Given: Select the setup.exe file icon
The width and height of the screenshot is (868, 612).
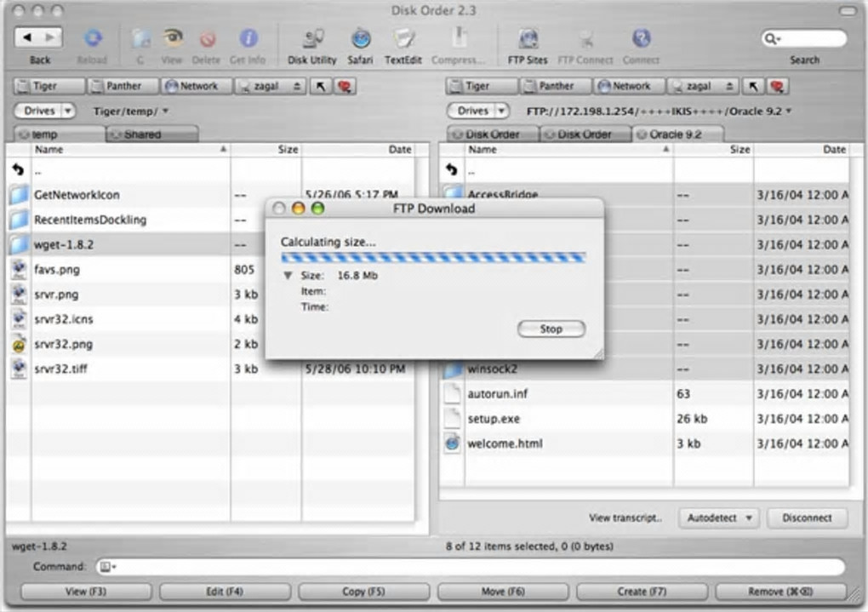Looking at the screenshot, I should [x=452, y=419].
